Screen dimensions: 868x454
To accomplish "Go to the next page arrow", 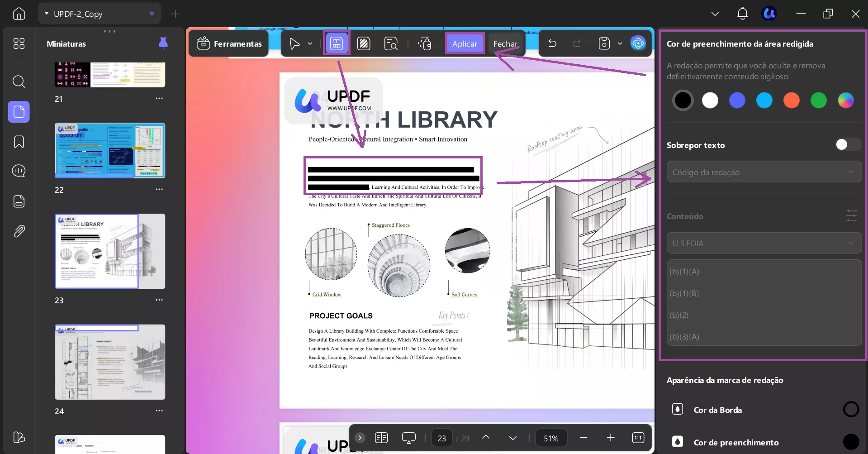I will tap(512, 438).
